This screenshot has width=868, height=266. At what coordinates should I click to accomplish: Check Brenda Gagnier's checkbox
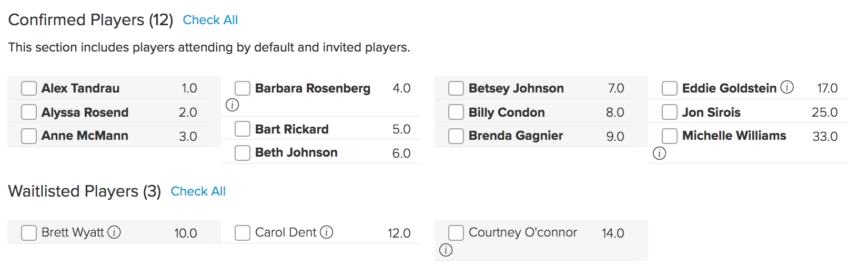click(x=456, y=136)
